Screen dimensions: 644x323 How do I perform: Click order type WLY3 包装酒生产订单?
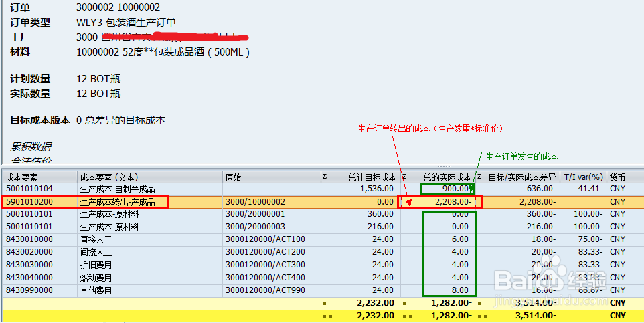tap(127, 23)
